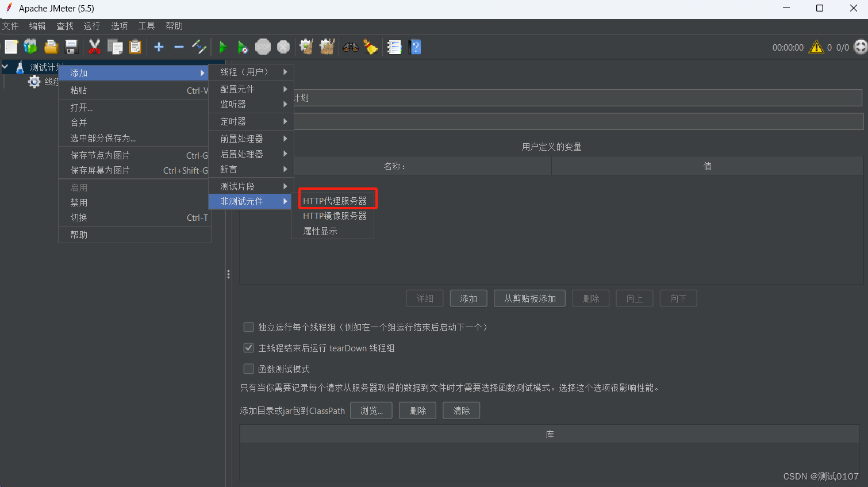Click the Clear All brooms icon
Screen dimensions: 868x487
(327, 47)
